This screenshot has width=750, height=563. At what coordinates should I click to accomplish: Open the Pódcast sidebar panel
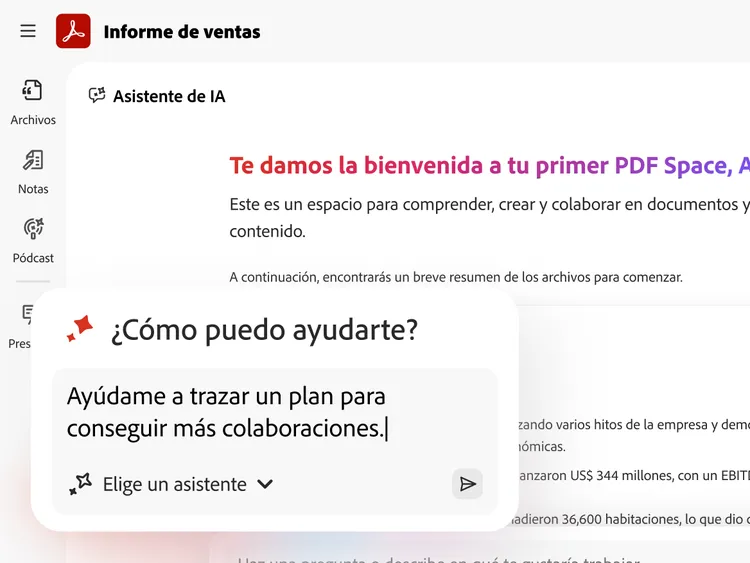[x=33, y=241]
